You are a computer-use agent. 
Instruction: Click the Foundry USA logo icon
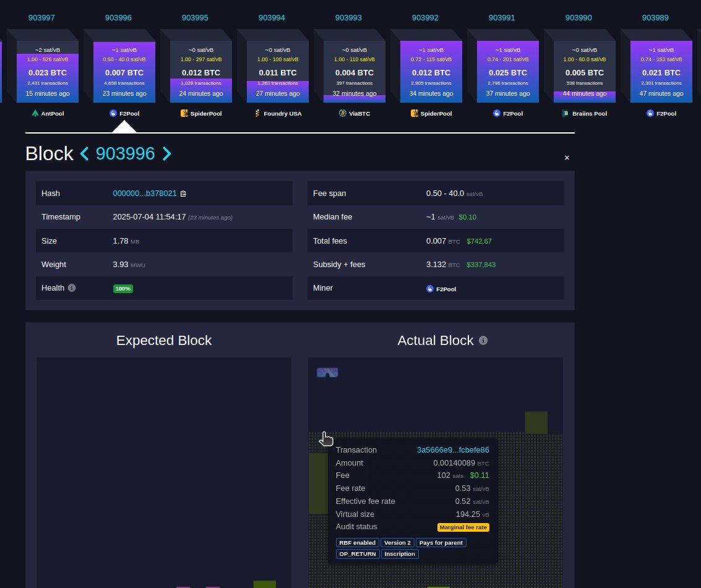click(257, 114)
